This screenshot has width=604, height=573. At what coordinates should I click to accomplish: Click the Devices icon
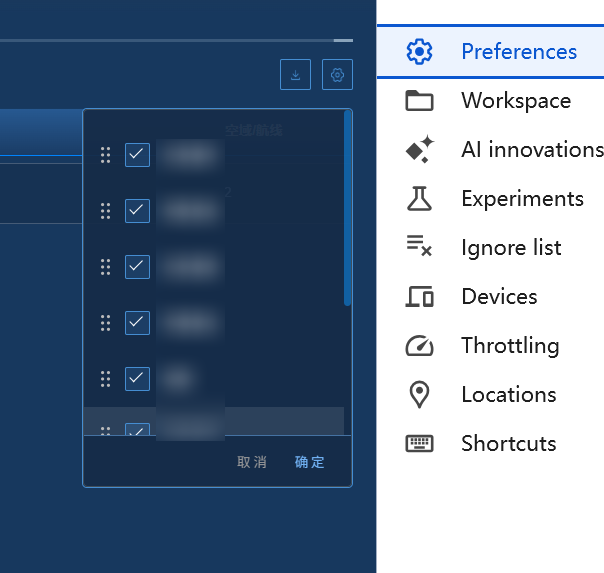(419, 297)
